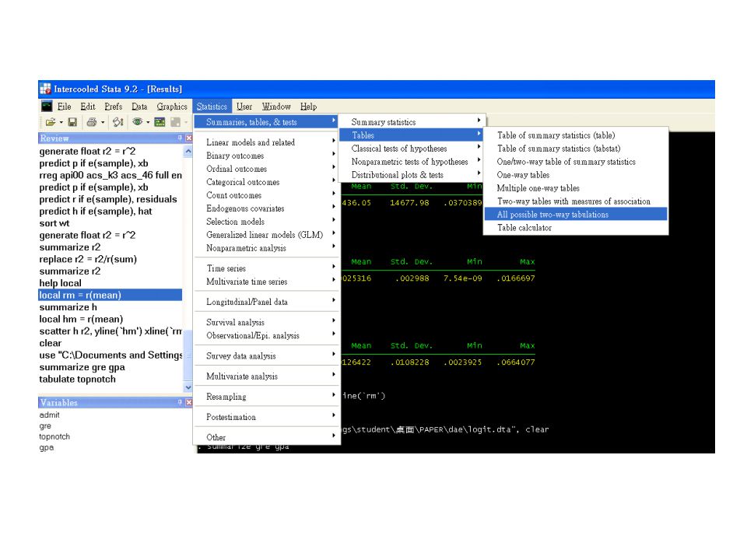747x560 pixels.
Task: Select the highlighted Tables submenu entry
Action: [x=412, y=135]
